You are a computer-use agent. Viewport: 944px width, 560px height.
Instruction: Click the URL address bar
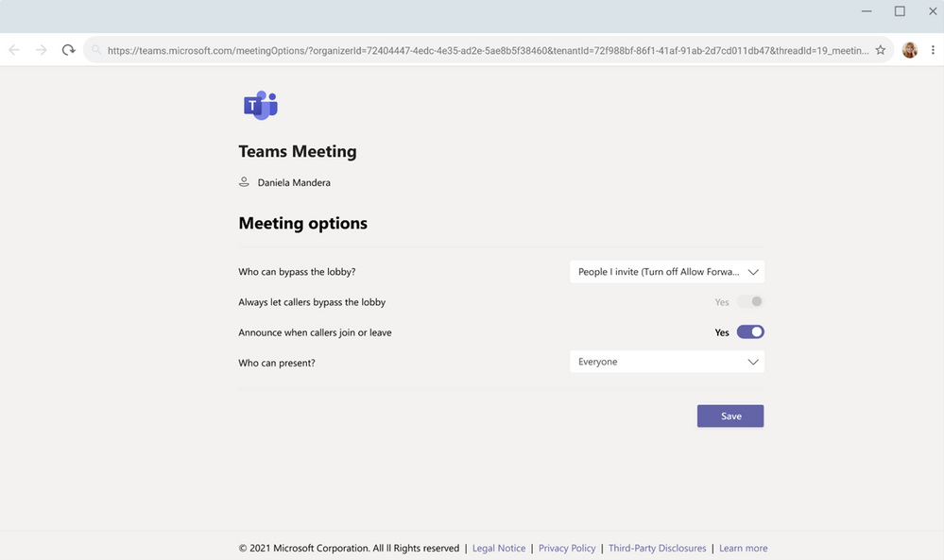click(x=487, y=50)
